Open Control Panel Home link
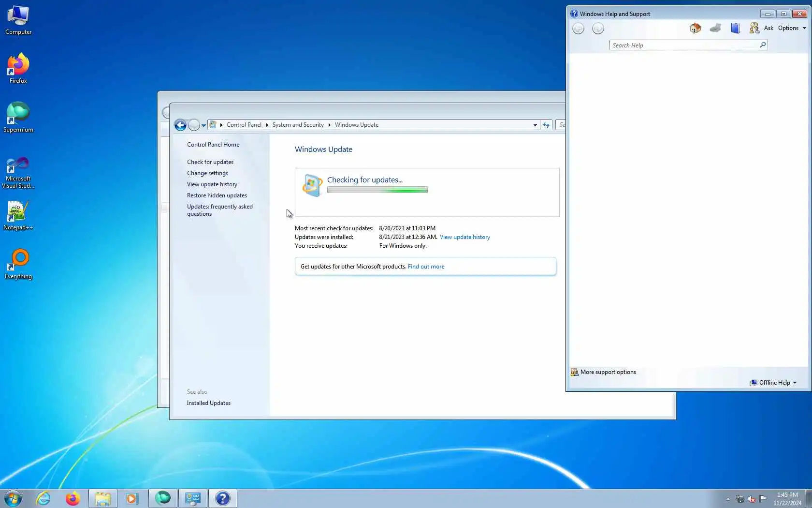The image size is (812, 508). 213,145
